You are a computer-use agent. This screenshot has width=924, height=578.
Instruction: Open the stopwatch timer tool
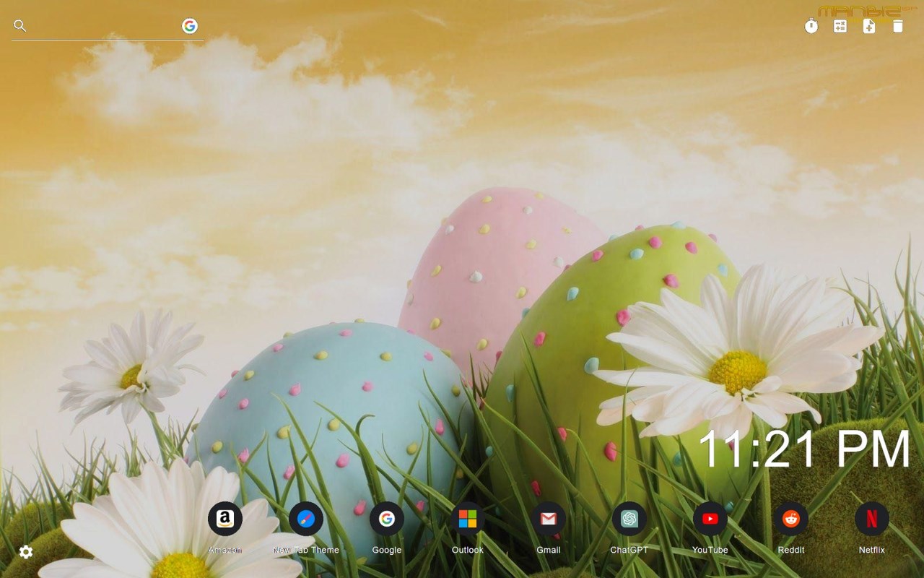(811, 27)
